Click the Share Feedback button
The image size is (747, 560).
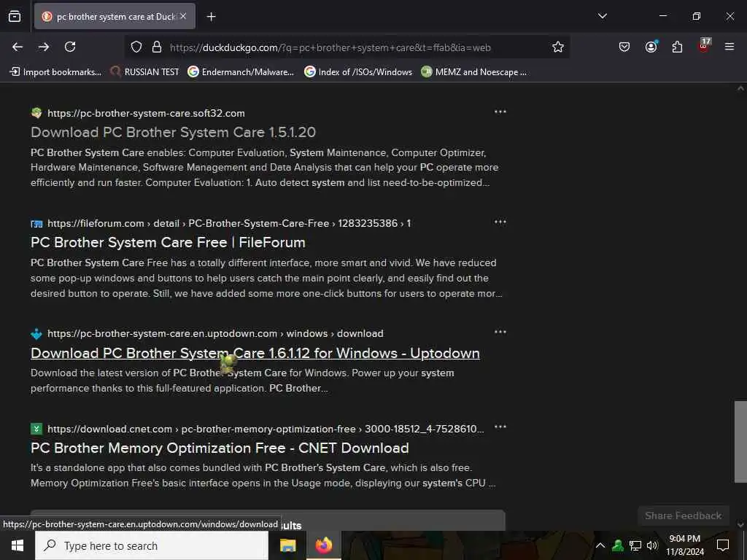click(x=683, y=516)
